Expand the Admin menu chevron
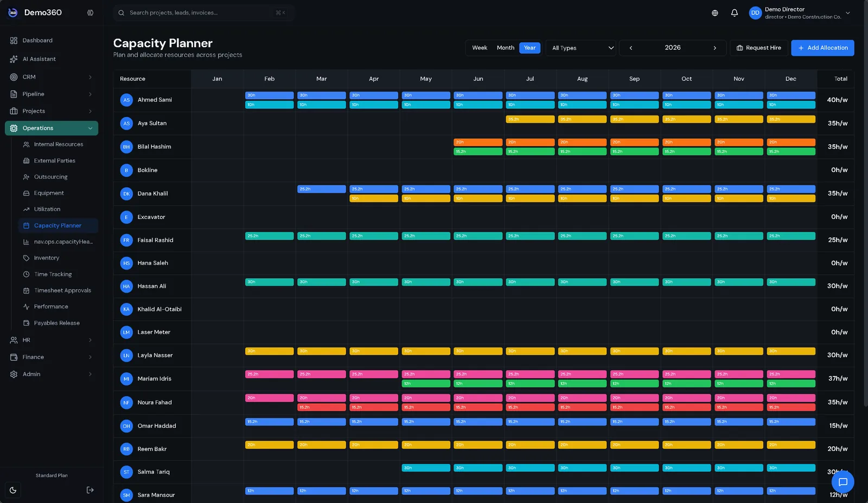Viewport: 868px width, 503px height. 90,375
